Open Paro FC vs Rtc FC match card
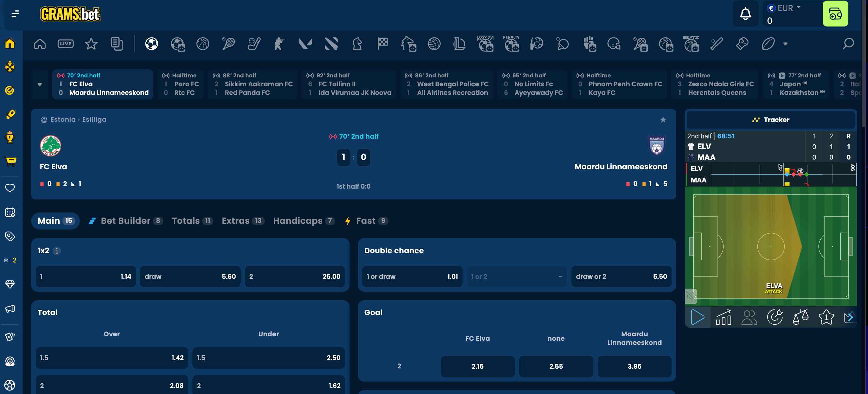Image resolution: width=868 pixels, height=394 pixels. [181, 84]
